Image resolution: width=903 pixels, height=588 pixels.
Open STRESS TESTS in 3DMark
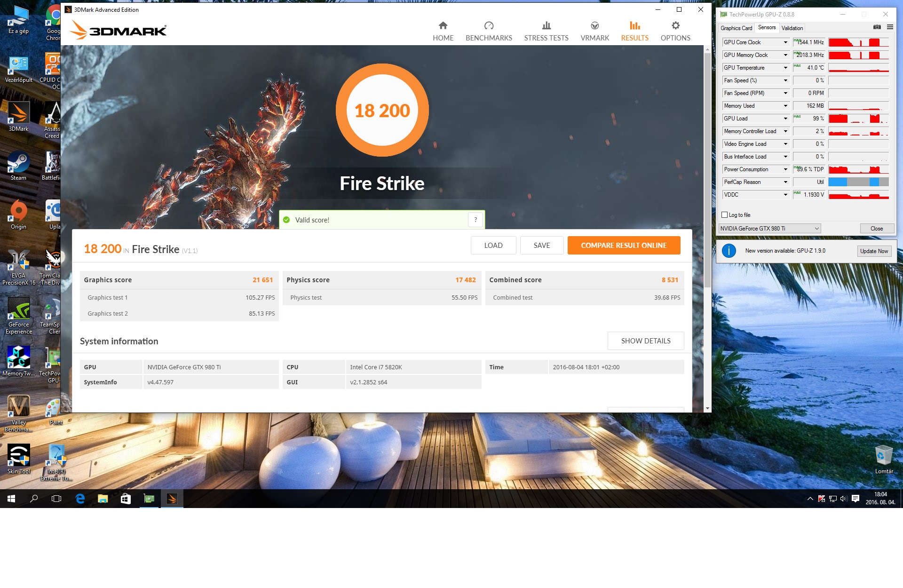pos(546,31)
